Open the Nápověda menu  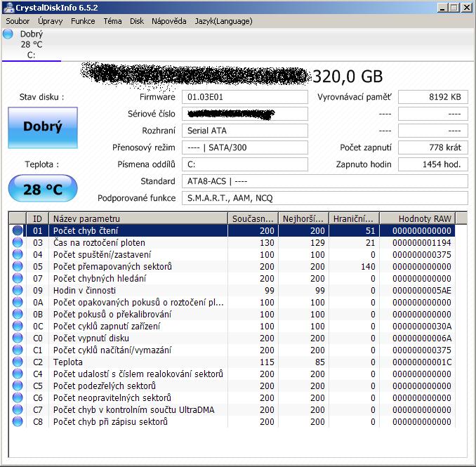pyautogui.click(x=168, y=21)
